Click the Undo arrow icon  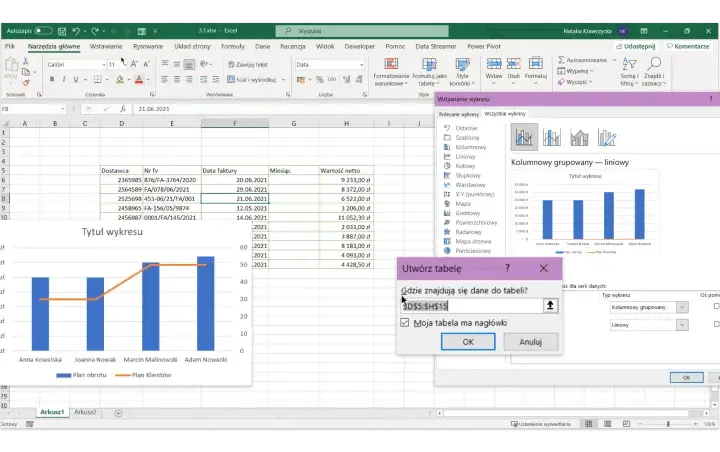tap(76, 31)
